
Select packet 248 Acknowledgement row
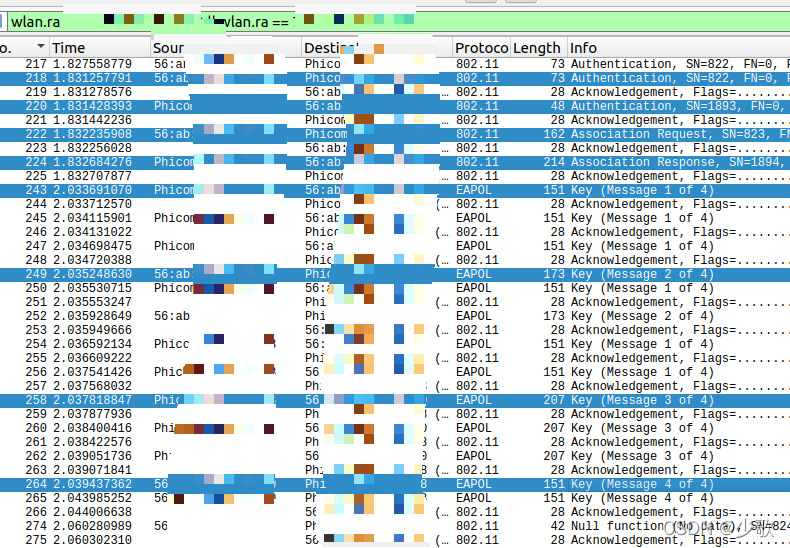tap(395, 260)
